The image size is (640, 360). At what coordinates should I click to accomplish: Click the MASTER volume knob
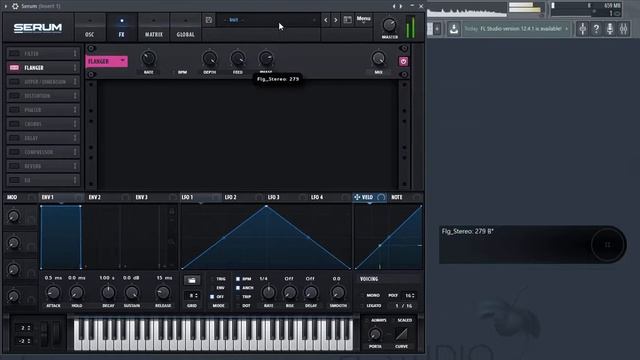pyautogui.click(x=389, y=25)
